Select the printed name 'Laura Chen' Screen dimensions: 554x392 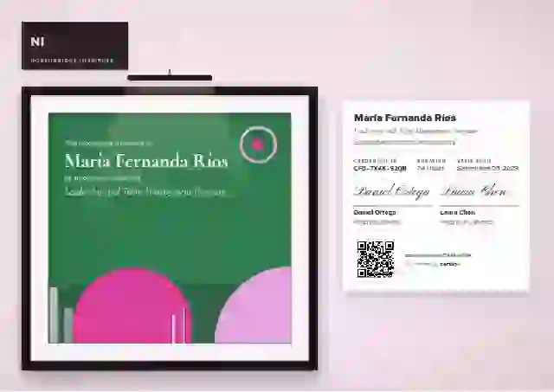pos(458,213)
